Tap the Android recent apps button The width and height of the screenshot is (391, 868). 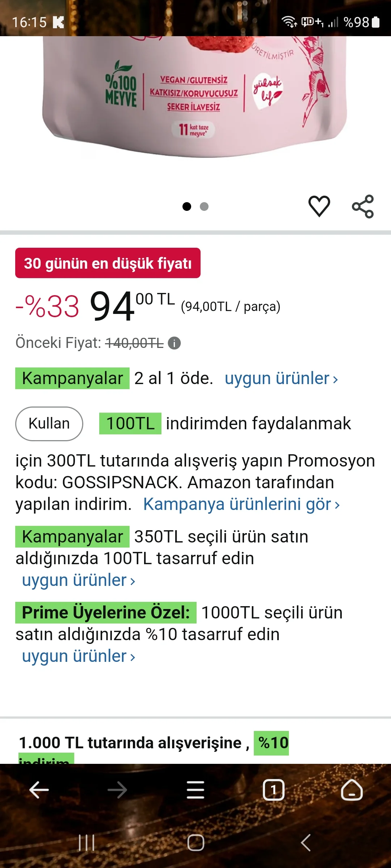point(87,843)
